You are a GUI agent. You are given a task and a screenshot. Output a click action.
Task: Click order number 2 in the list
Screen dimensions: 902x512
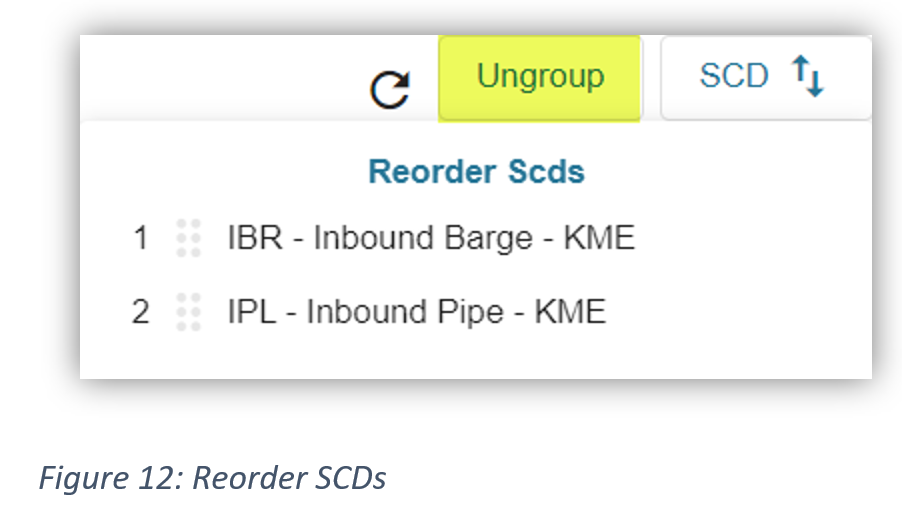tap(141, 312)
